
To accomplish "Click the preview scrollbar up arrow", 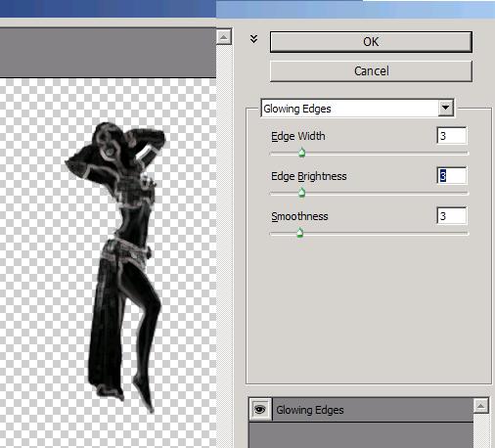I will 224,37.
